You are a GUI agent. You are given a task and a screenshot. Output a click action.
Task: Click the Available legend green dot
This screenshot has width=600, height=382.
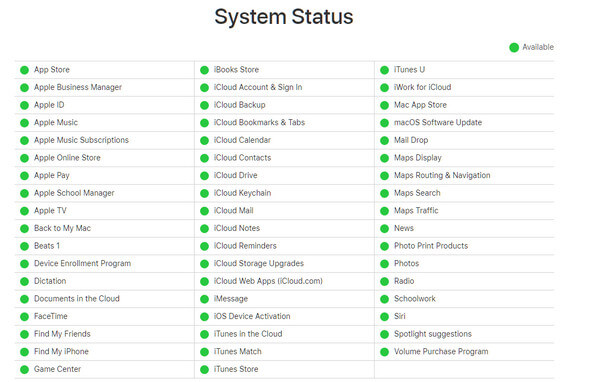pyautogui.click(x=514, y=47)
